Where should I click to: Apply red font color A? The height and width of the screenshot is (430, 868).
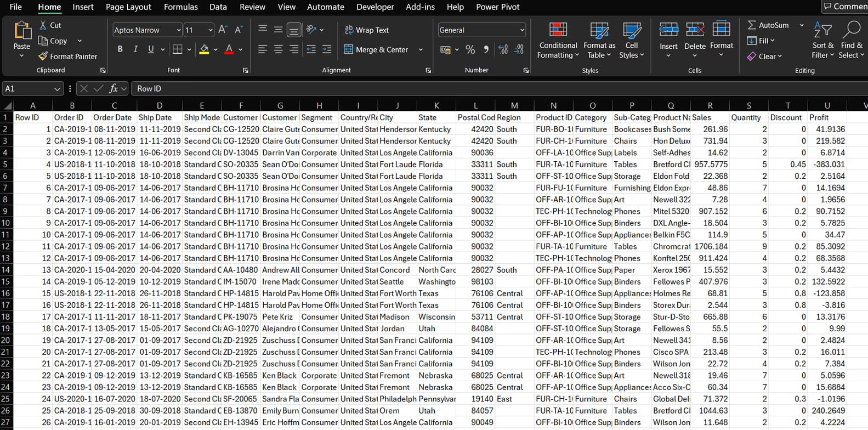(229, 49)
